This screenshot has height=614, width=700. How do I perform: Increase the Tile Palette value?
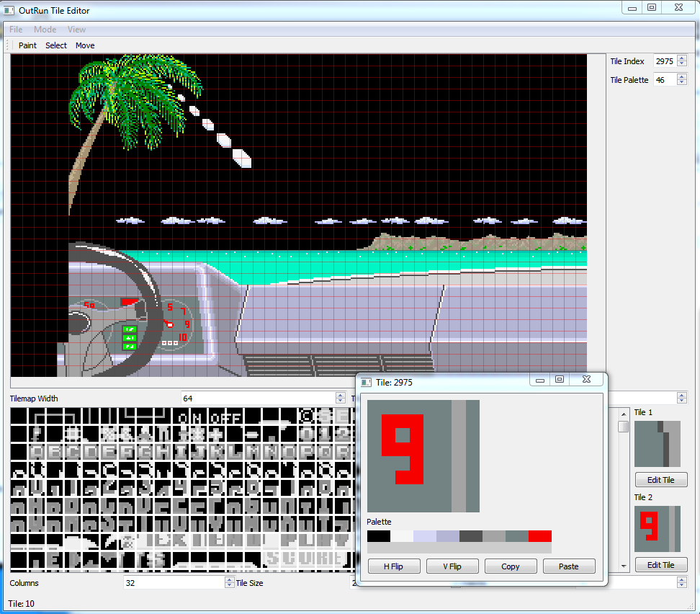(682, 77)
